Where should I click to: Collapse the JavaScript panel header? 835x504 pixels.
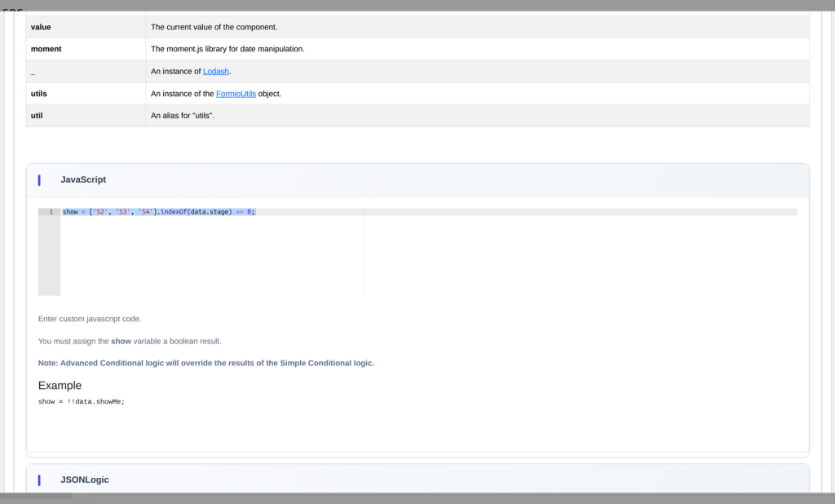coord(417,180)
